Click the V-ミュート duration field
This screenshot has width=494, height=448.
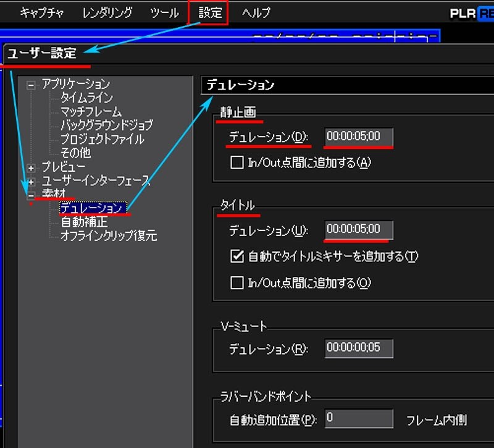coord(359,348)
